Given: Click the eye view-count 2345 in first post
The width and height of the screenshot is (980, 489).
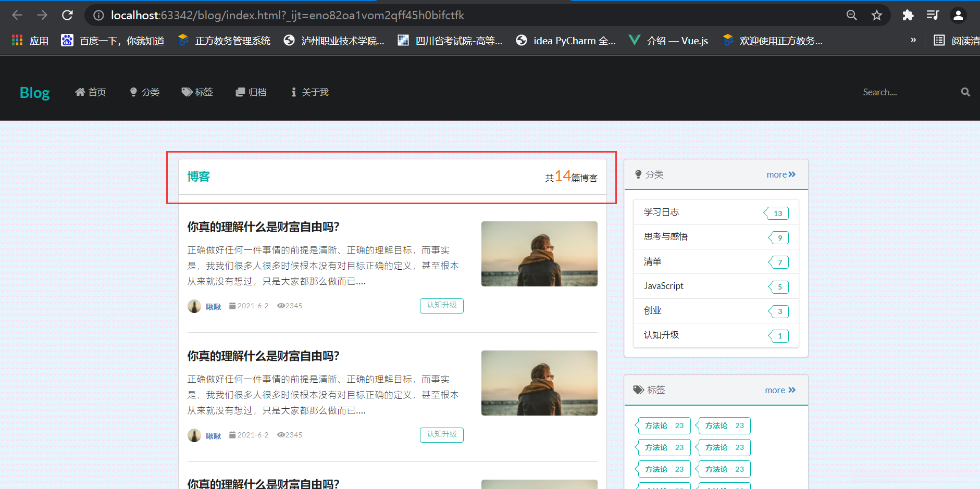Looking at the screenshot, I should click(x=290, y=306).
